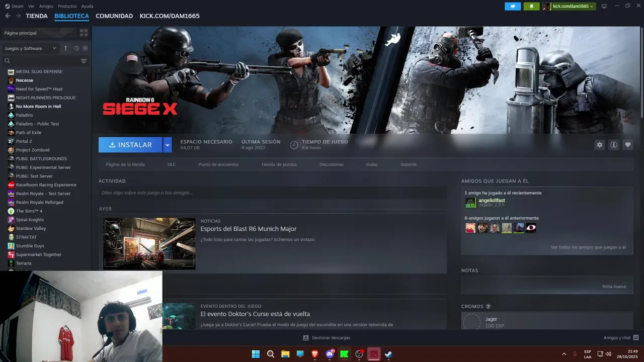The width and height of the screenshot is (644, 362).
Task: Sort library by recent activity clock icon
Action: [76, 48]
